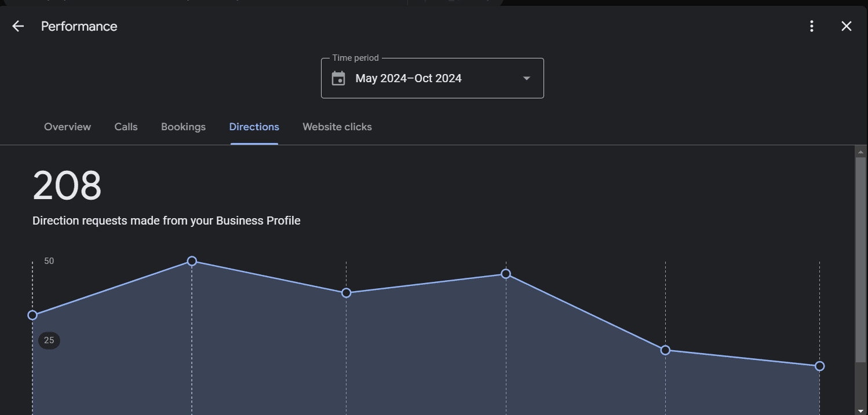868x415 pixels.
Task: Select the last data point on the chart
Action: [819, 366]
